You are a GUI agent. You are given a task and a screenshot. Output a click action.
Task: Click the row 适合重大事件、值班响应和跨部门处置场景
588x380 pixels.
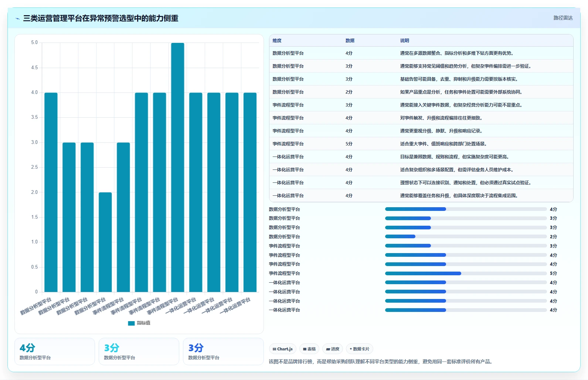point(421,144)
